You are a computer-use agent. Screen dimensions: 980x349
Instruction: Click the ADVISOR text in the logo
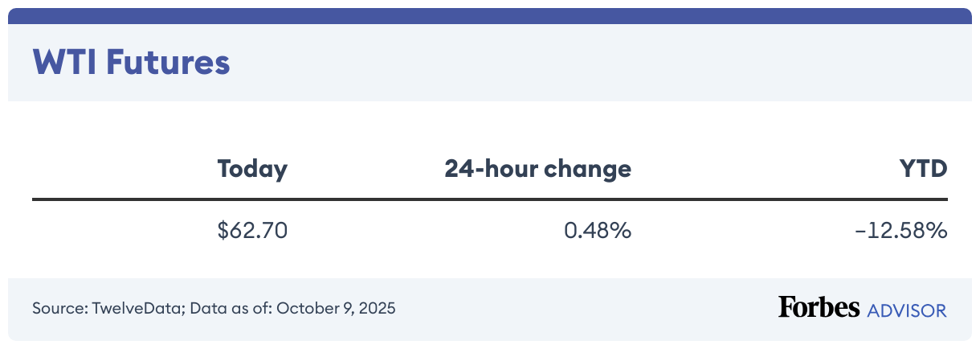[907, 310]
